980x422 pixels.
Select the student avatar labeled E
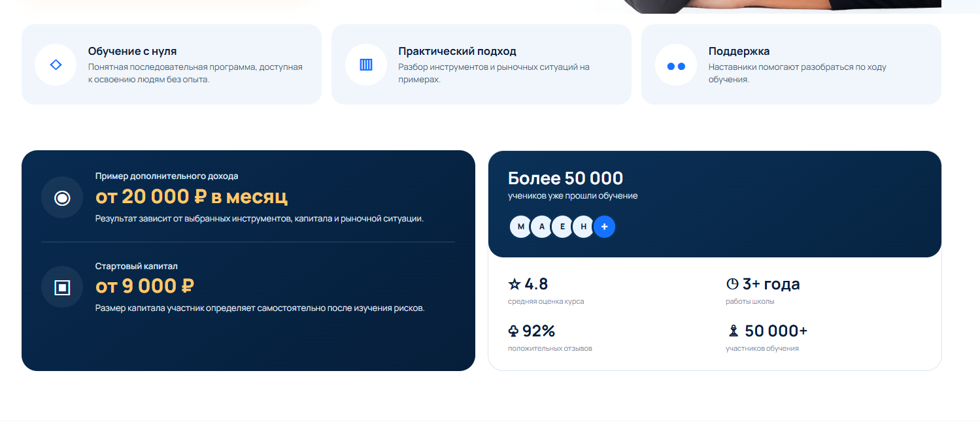point(562,227)
